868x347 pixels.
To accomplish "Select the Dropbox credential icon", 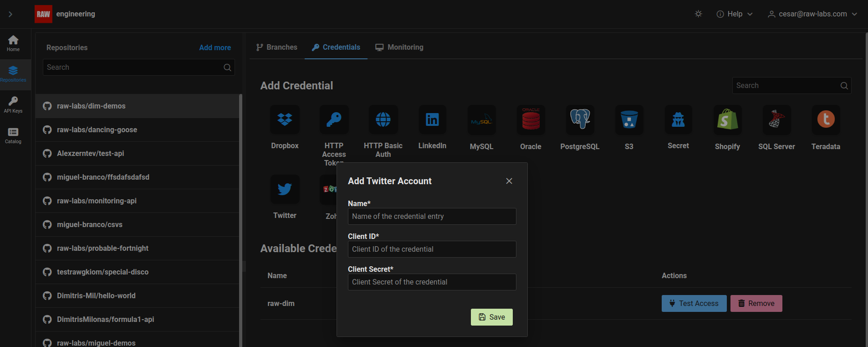I will click(285, 119).
